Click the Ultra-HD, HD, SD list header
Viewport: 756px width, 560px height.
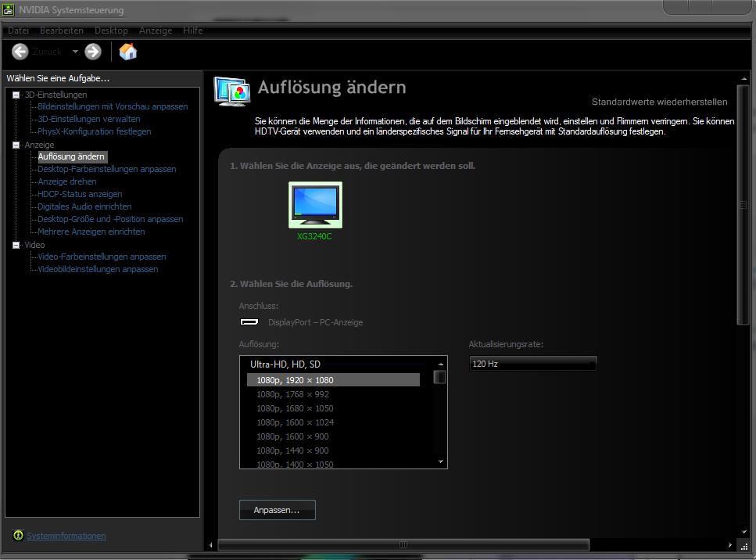point(285,364)
